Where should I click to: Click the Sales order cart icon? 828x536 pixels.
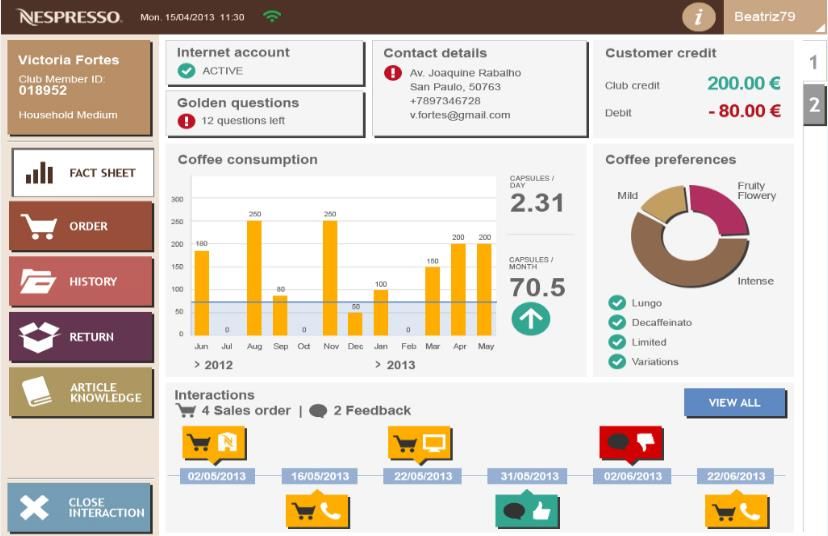(186, 410)
